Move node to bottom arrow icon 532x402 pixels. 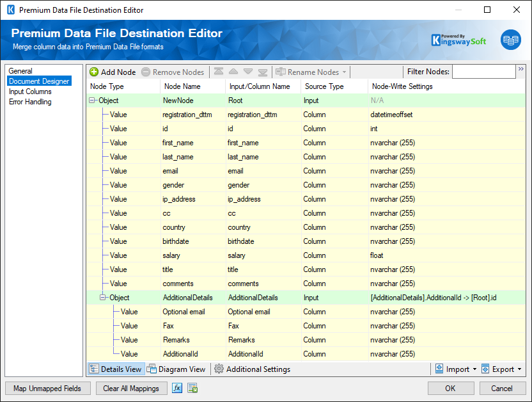tap(263, 72)
